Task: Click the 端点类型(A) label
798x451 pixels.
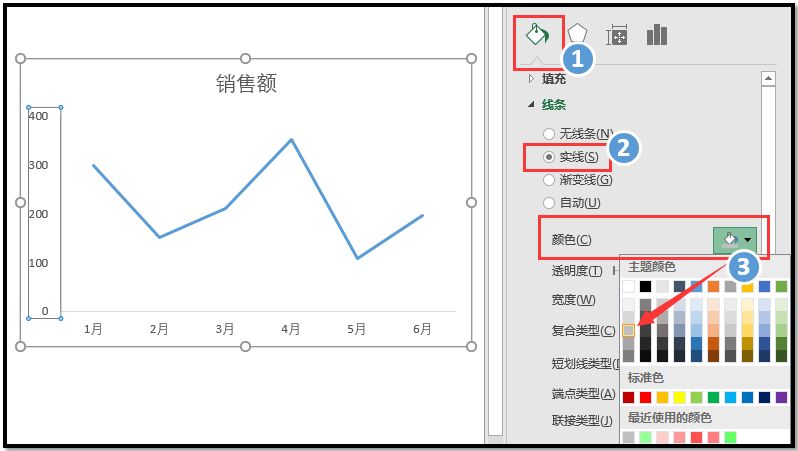Action: 584,393
